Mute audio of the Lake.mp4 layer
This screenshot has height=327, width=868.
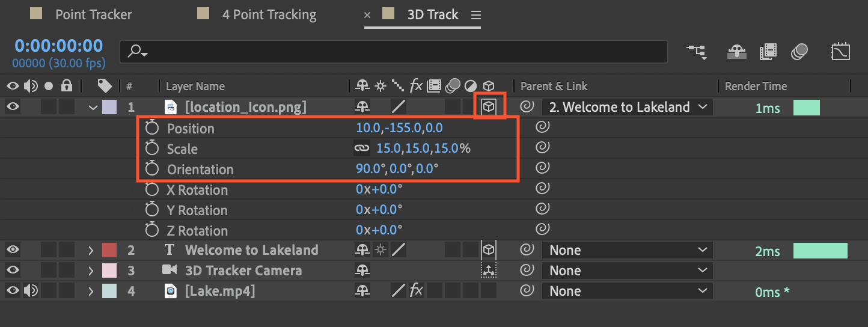(x=31, y=291)
